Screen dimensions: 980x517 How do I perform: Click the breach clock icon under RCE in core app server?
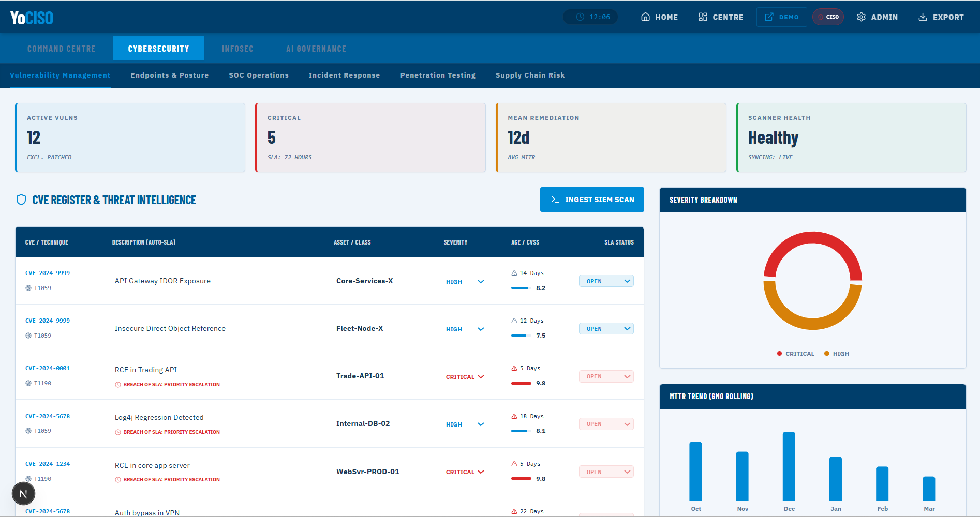(x=118, y=480)
